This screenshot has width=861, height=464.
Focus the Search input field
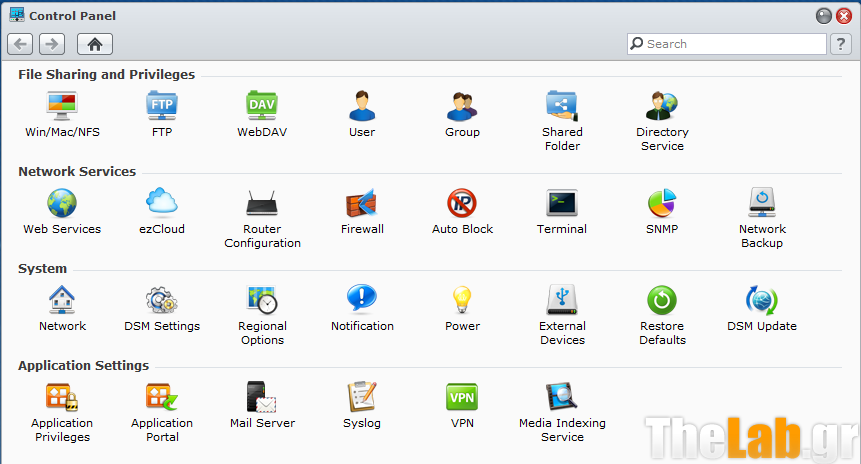click(726, 44)
